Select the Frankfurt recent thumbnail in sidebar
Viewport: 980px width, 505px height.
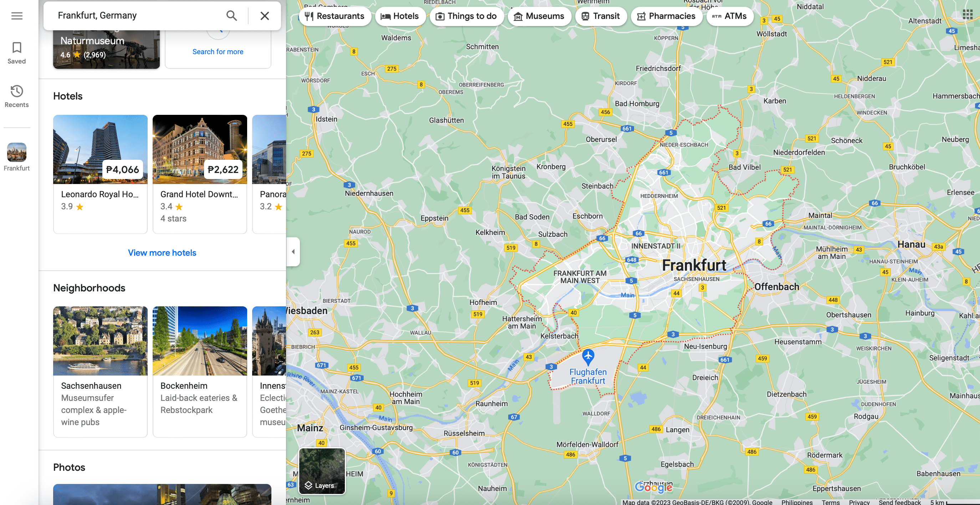[17, 153]
